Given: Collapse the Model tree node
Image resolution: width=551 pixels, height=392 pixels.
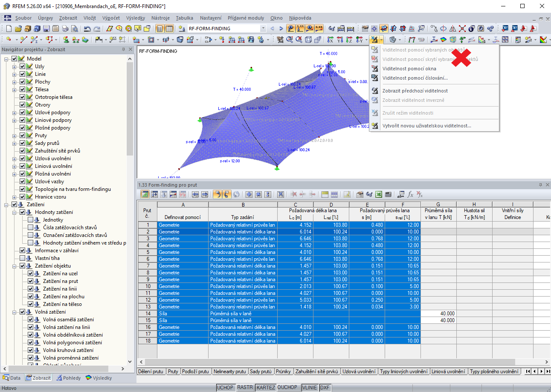Looking at the screenshot, I should pos(6,59).
